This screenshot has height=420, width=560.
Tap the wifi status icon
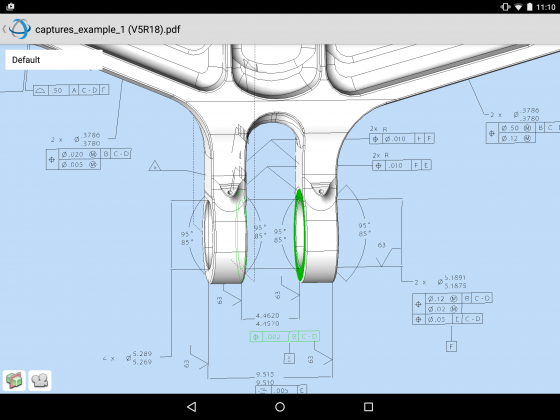click(518, 7)
